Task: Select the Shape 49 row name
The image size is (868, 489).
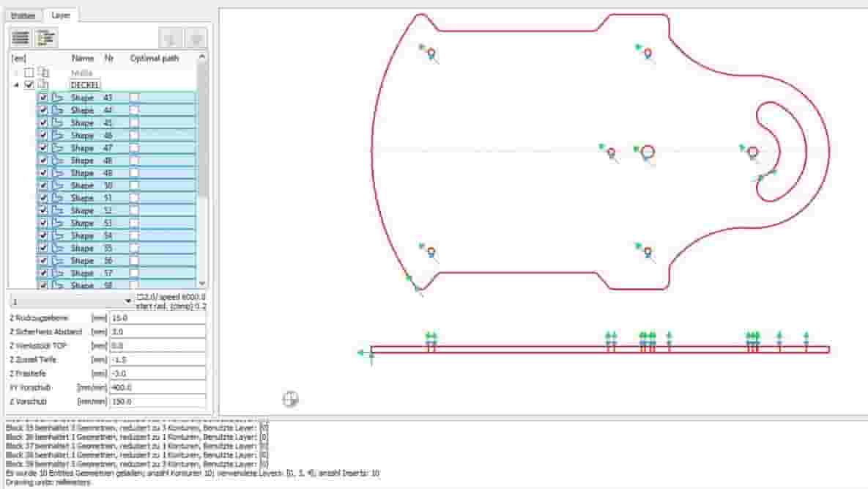Action: pyautogui.click(x=82, y=173)
